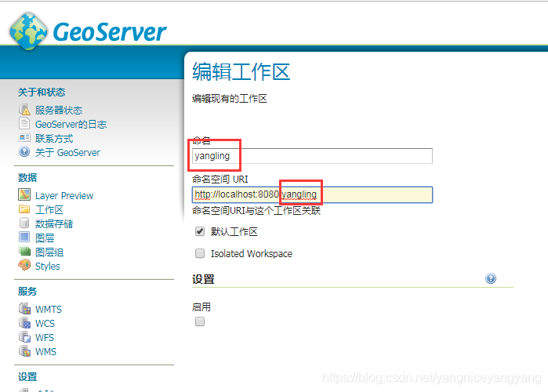Open the WMTS service settings link
548x392 pixels.
tap(49, 310)
